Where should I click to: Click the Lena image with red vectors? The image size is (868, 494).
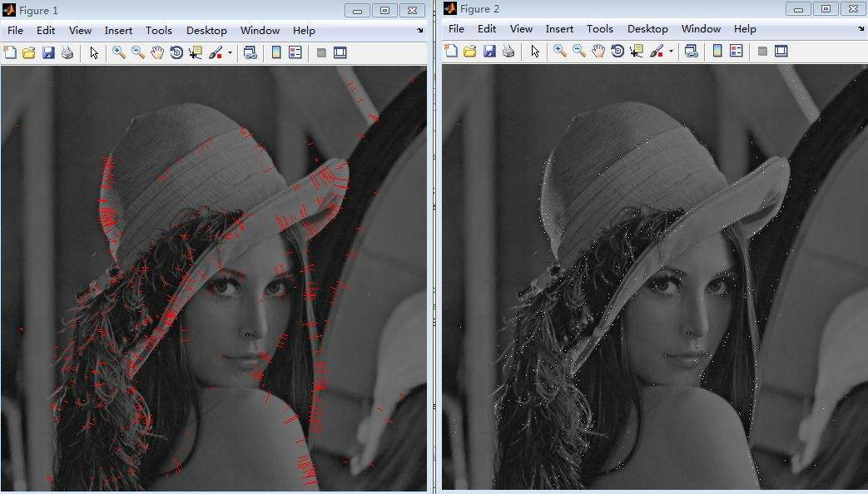(x=214, y=279)
